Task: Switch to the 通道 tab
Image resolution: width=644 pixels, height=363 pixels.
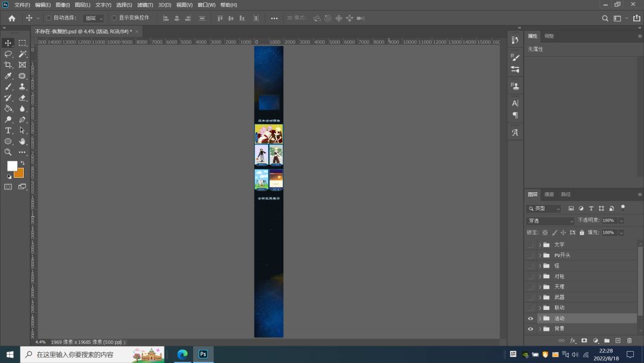Action: [549, 194]
